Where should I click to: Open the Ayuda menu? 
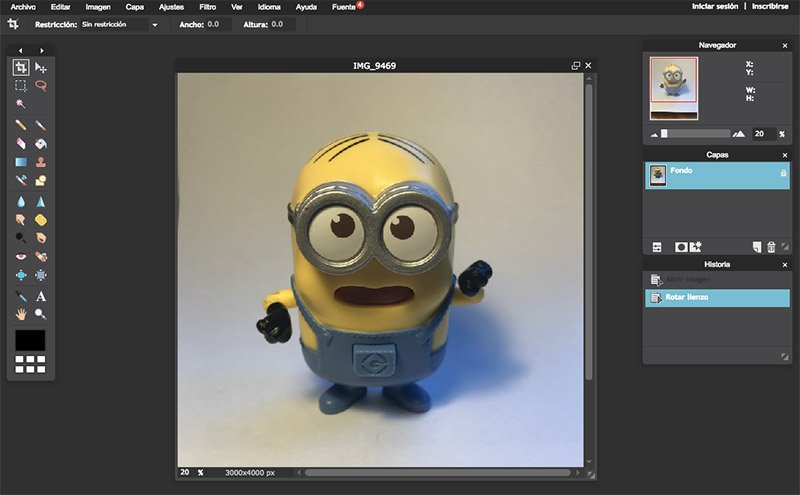point(306,7)
